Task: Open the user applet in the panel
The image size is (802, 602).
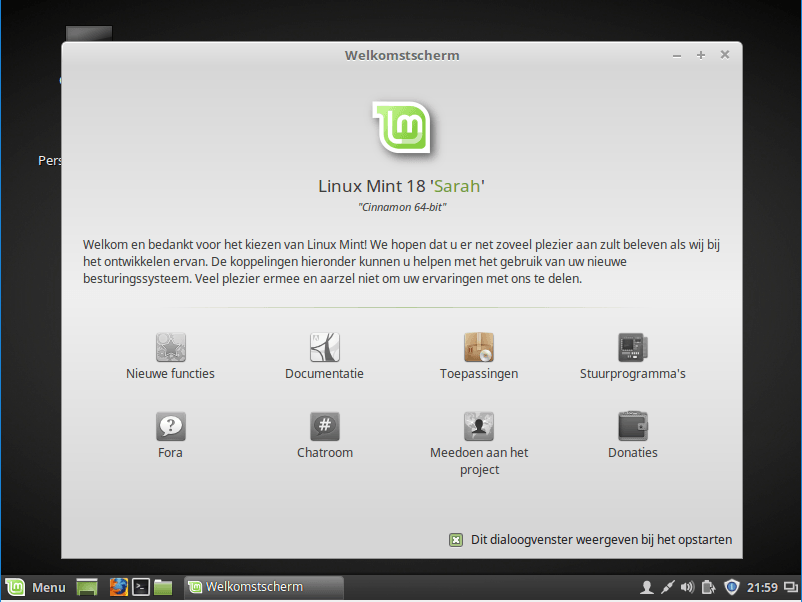Action: [646, 587]
